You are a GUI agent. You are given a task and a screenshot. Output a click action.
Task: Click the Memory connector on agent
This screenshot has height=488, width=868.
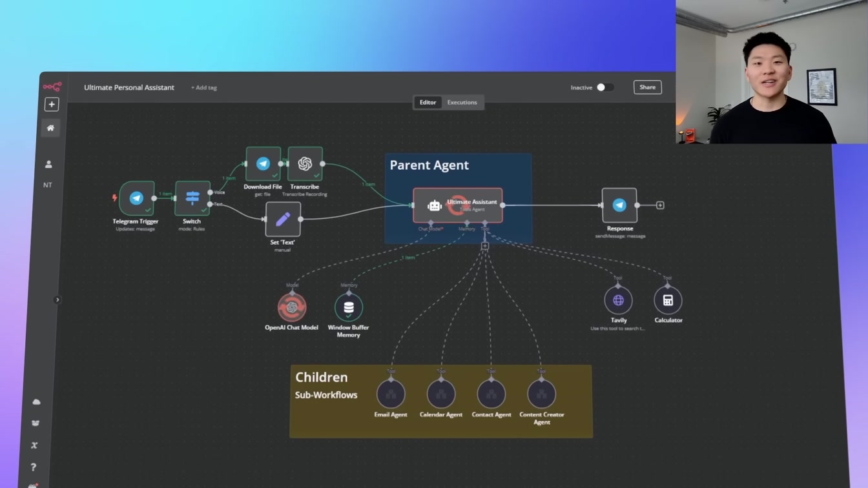click(467, 223)
